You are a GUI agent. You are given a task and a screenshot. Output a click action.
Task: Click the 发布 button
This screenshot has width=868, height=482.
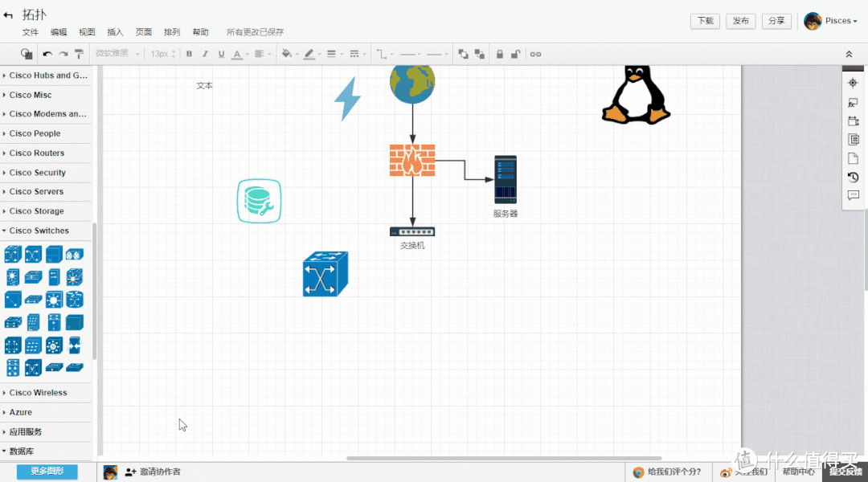point(741,21)
